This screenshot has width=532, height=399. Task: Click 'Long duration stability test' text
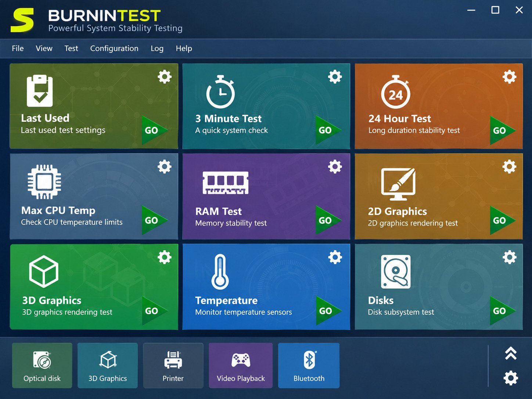point(414,130)
